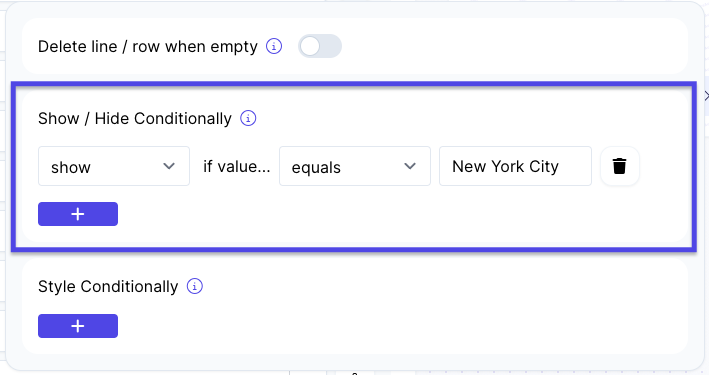Add a show/hide condition with the plus button

(x=78, y=214)
